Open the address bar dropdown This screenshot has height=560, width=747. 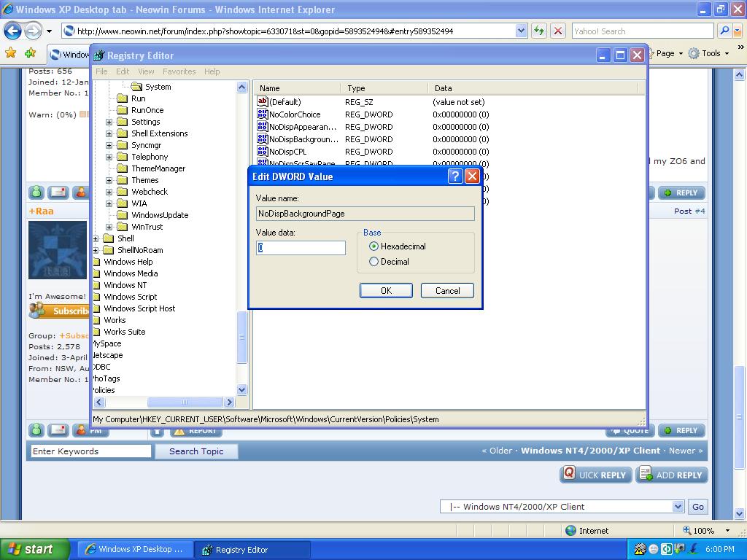(x=521, y=31)
